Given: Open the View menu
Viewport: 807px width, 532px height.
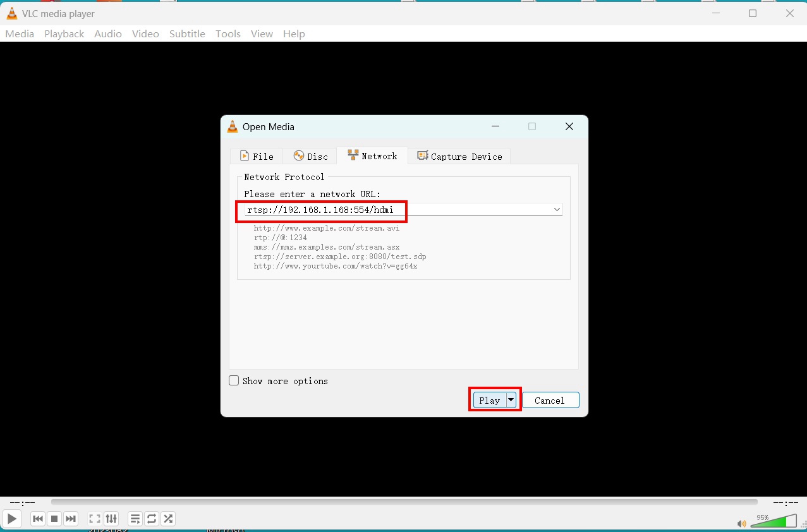Looking at the screenshot, I should click(x=262, y=33).
